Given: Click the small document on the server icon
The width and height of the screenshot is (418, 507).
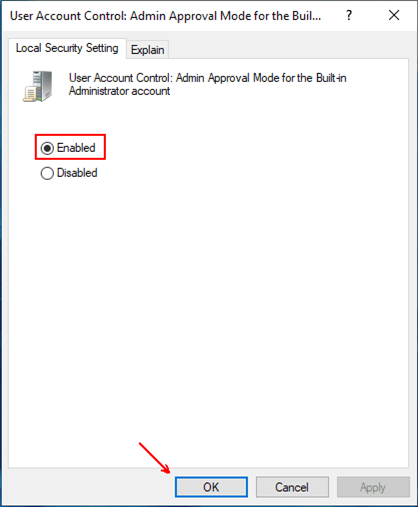Looking at the screenshot, I should pos(30,94).
